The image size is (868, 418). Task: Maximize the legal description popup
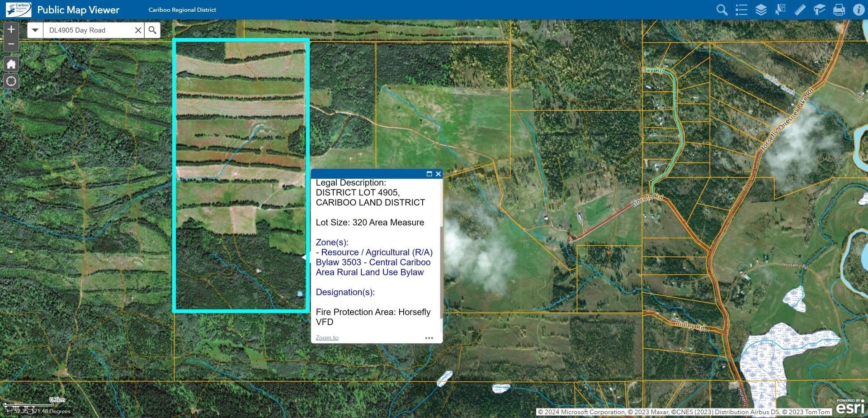coord(429,174)
